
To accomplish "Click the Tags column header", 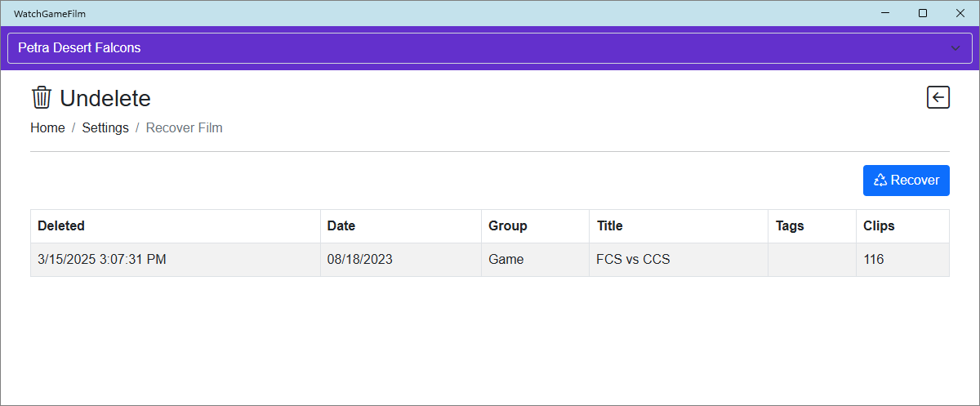I will click(x=790, y=226).
